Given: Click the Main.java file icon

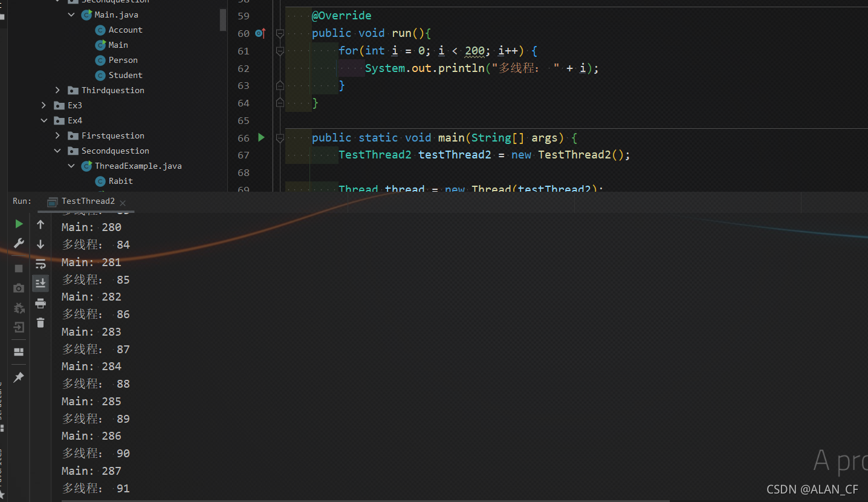Looking at the screenshot, I should [x=87, y=15].
